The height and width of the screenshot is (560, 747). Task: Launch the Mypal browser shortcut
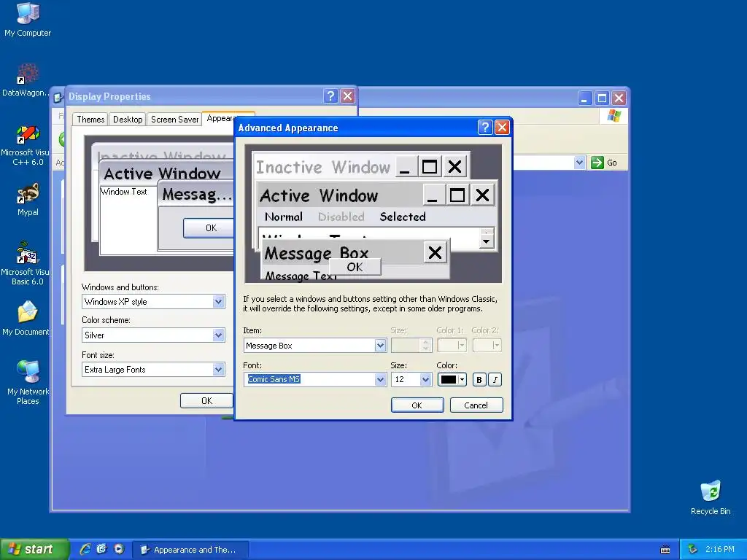pos(28,200)
